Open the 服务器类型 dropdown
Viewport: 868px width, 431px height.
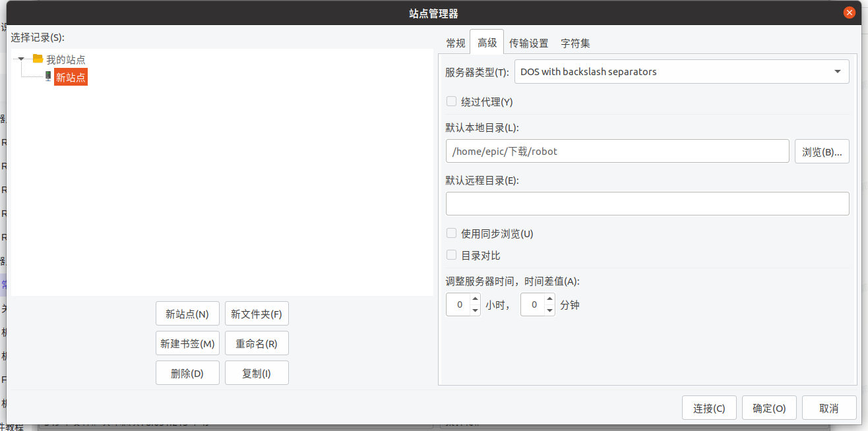point(681,72)
